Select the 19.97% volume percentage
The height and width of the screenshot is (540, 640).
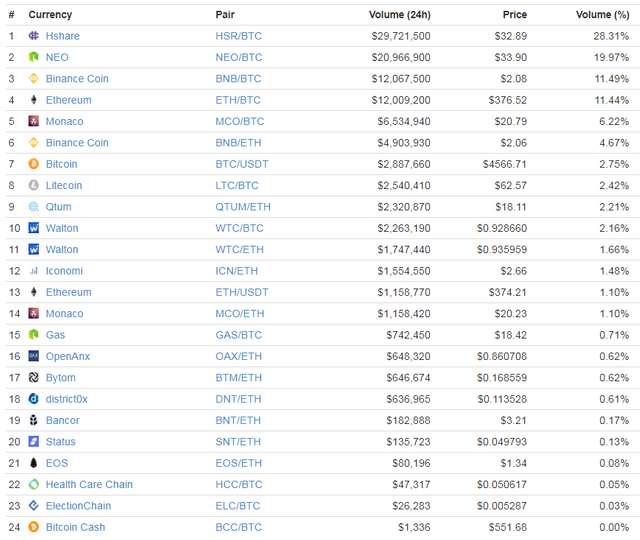click(611, 57)
